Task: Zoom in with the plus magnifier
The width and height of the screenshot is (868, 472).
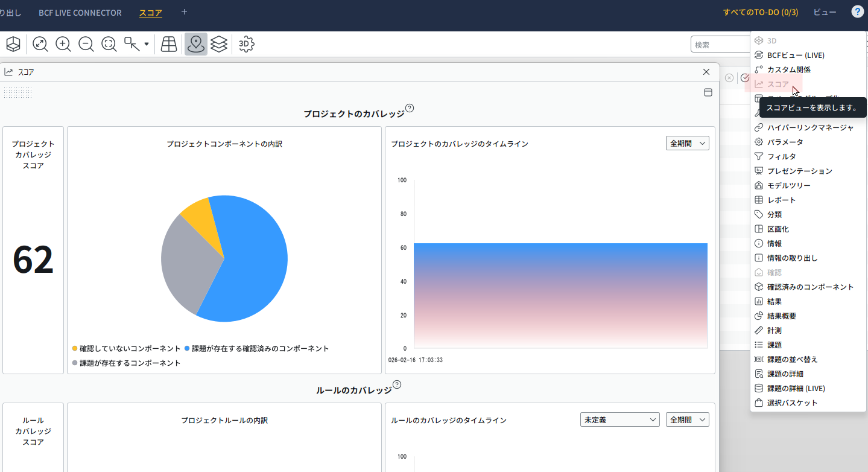Action: click(63, 44)
